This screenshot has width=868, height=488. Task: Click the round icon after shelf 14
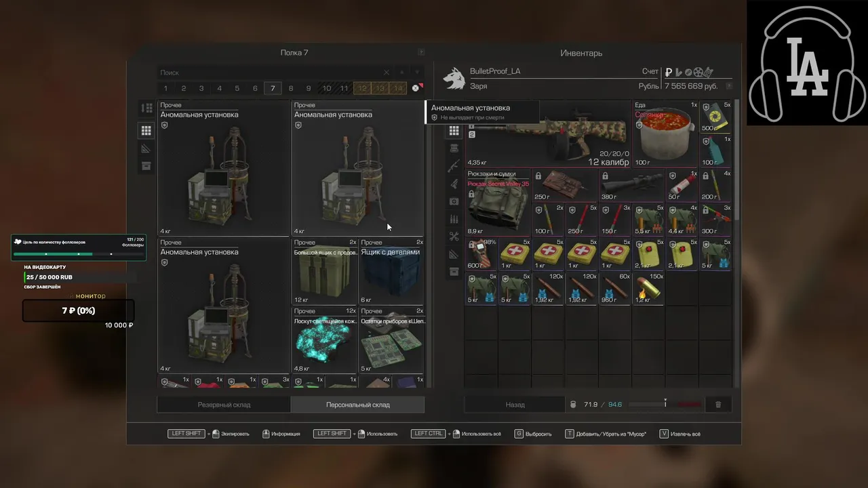tap(416, 88)
